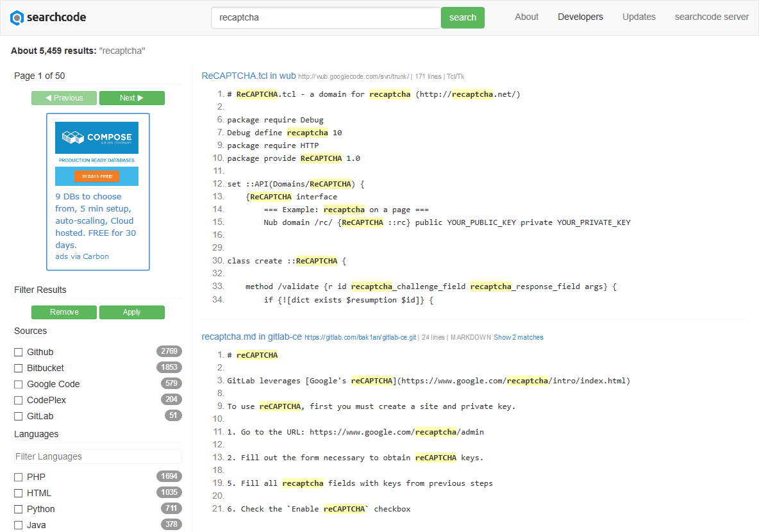Go to the Next results page
Viewport: 759px width, 532px height.
[x=131, y=97]
